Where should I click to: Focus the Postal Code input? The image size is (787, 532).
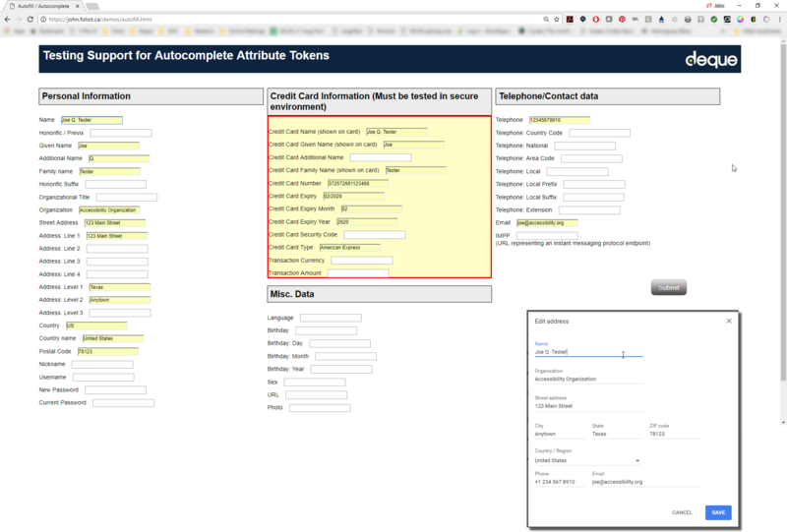click(x=108, y=351)
